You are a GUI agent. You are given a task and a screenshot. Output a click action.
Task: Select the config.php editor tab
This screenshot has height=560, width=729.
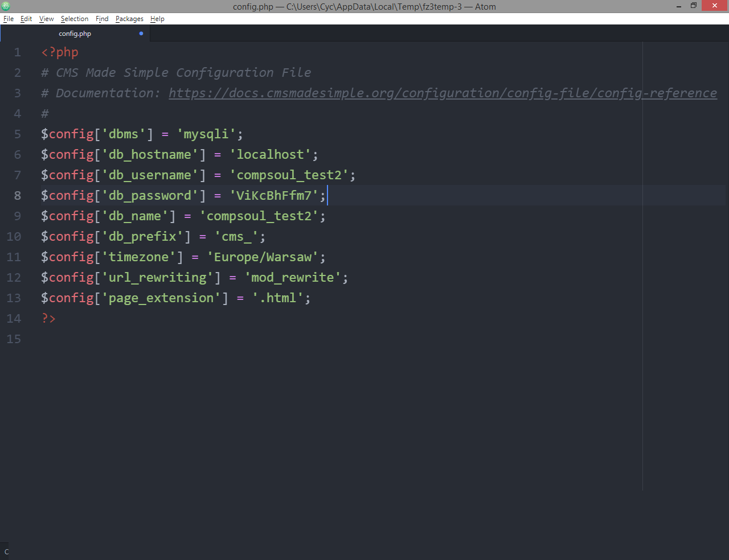pos(75,33)
